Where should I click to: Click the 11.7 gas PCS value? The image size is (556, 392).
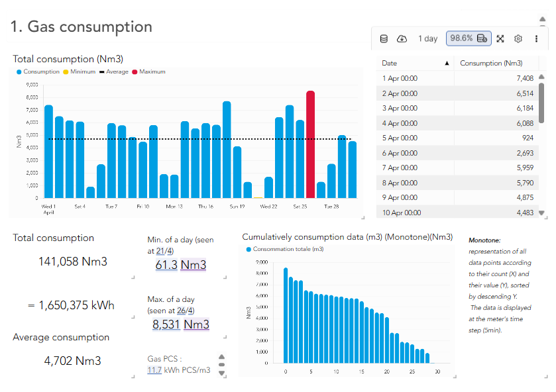[154, 370]
